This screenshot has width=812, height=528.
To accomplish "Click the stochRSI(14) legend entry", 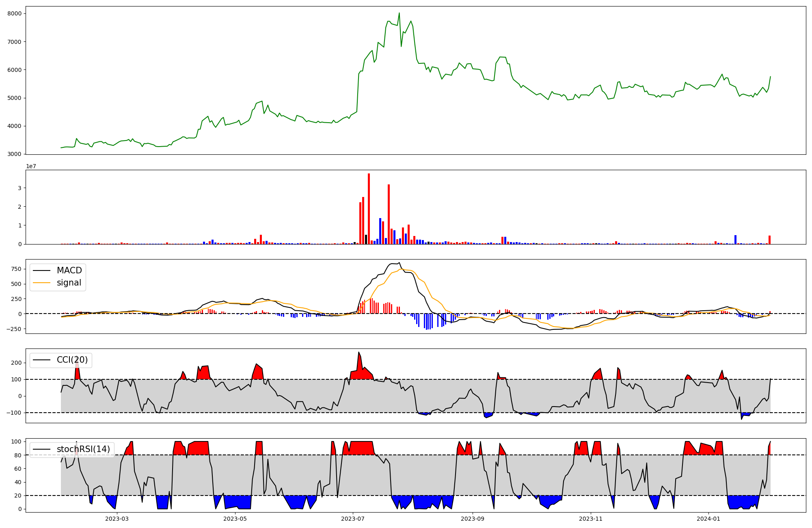I will pyautogui.click(x=83, y=449).
